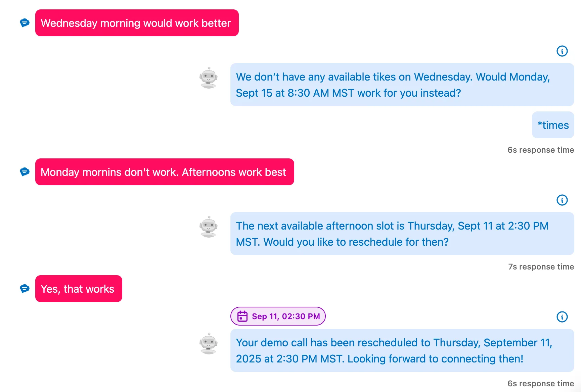Click chat icon next to 'Wednesday morning would work better'
581x392 pixels.
(25, 23)
